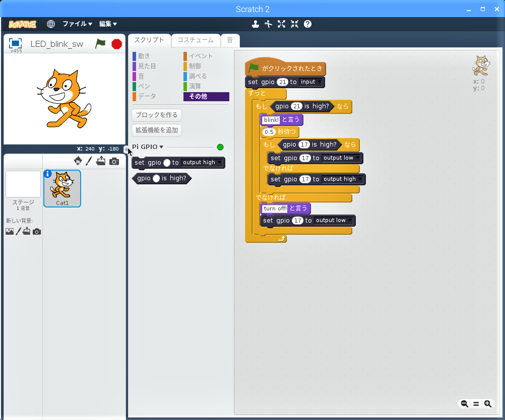Open script's output high dropdown for gpio 17
505x420 pixels.
point(342,179)
